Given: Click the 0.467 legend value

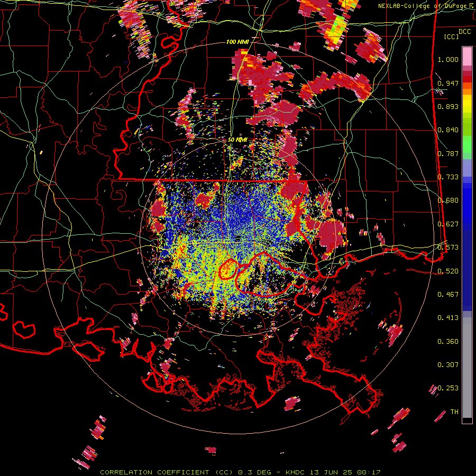Looking at the screenshot, I should [x=448, y=294].
